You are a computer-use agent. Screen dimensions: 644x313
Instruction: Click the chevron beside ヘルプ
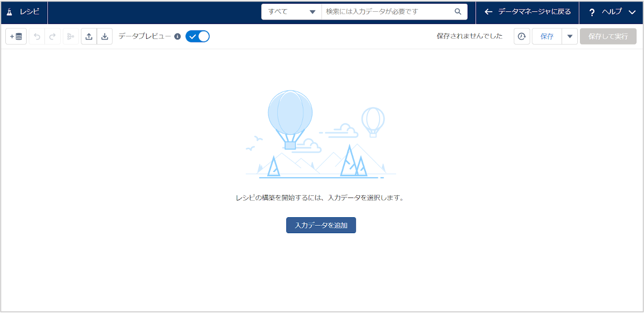(x=632, y=12)
